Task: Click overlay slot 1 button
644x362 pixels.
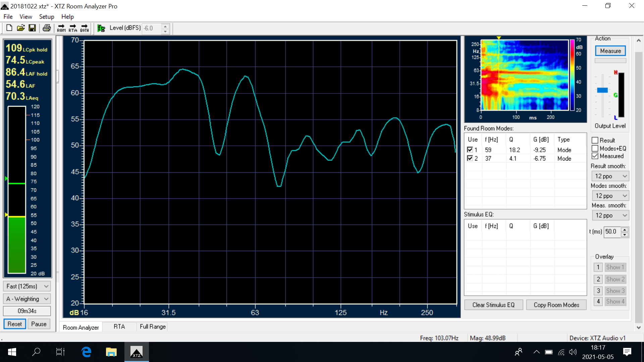Action: click(x=598, y=267)
